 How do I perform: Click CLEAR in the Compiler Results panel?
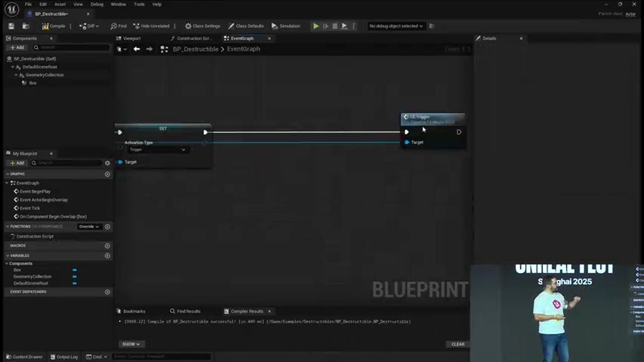pyautogui.click(x=457, y=344)
